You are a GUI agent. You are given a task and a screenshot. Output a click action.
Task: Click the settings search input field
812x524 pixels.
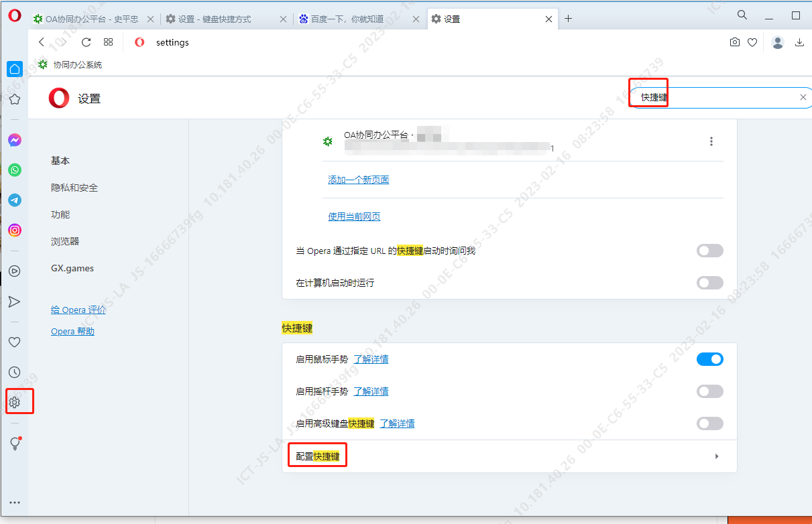coord(721,97)
